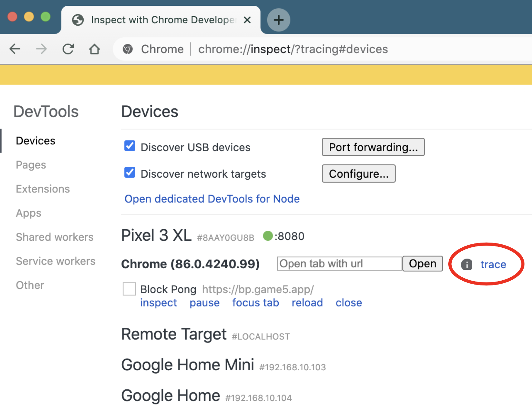Show Shared workers section

click(55, 237)
